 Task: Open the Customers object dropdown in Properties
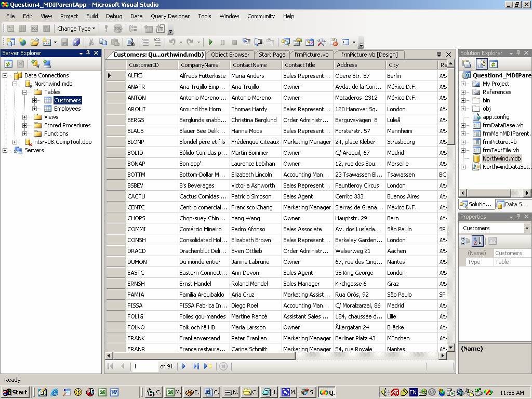(527, 228)
